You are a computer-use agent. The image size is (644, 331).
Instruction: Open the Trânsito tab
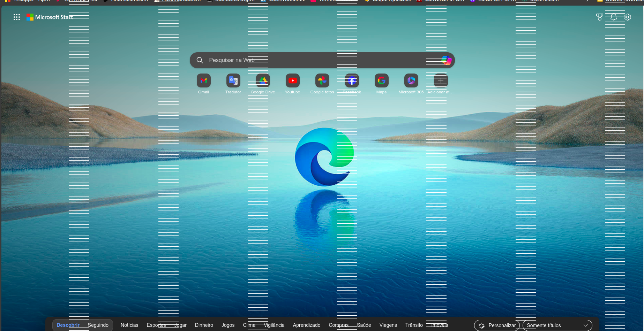(414, 325)
